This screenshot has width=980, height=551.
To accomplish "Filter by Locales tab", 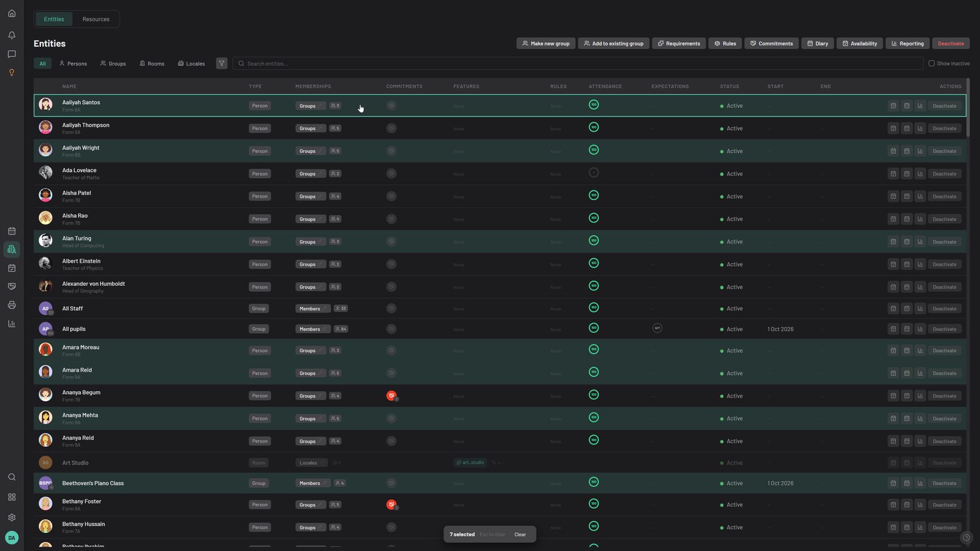I will click(x=191, y=64).
